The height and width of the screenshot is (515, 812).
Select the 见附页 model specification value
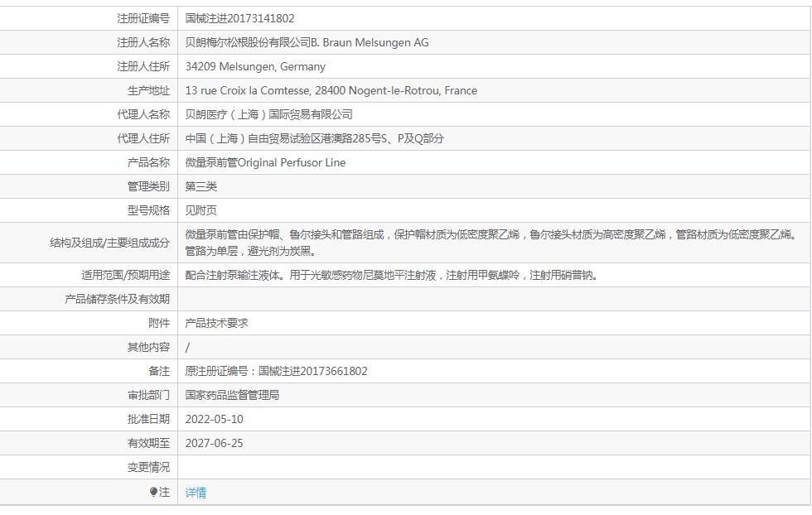tap(201, 210)
